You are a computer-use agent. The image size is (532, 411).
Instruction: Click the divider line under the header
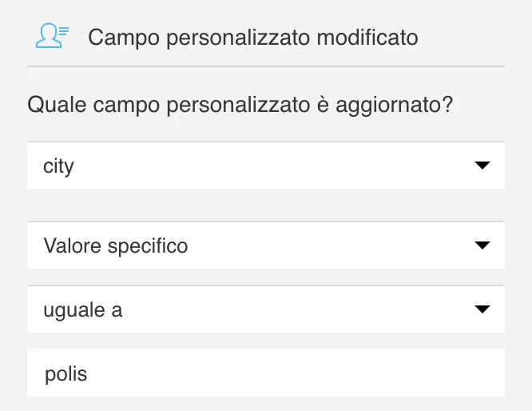coord(266,66)
